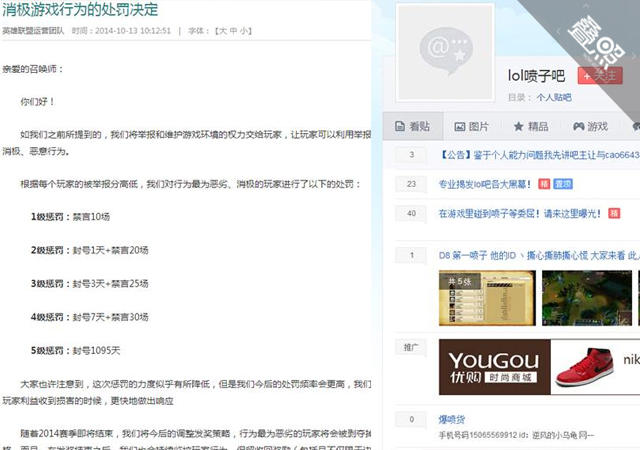View the thumbnail labeled 共5张
The height and width of the screenshot is (450, 640).
[x=487, y=298]
